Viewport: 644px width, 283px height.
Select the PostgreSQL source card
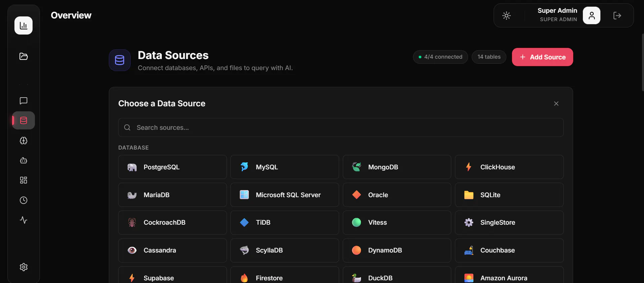pos(173,167)
